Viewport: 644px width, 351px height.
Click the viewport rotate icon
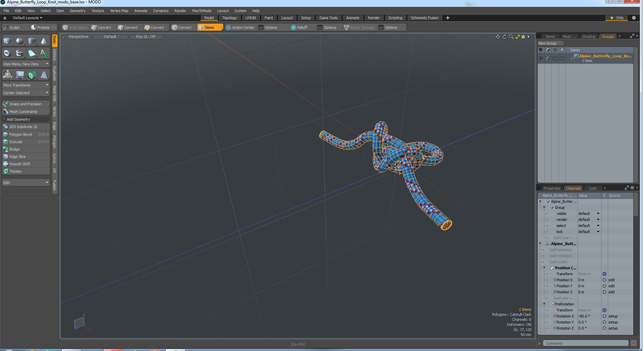click(504, 37)
